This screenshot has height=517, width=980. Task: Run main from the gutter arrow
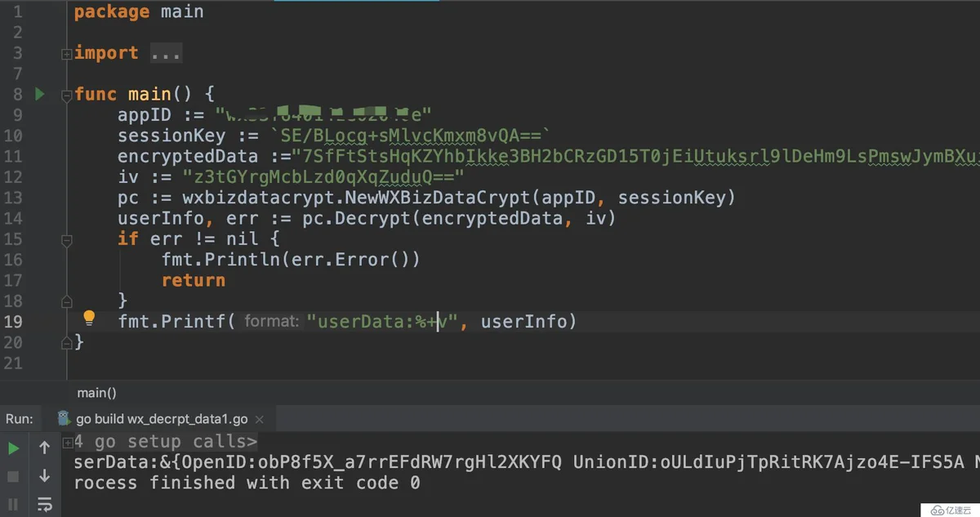point(39,94)
